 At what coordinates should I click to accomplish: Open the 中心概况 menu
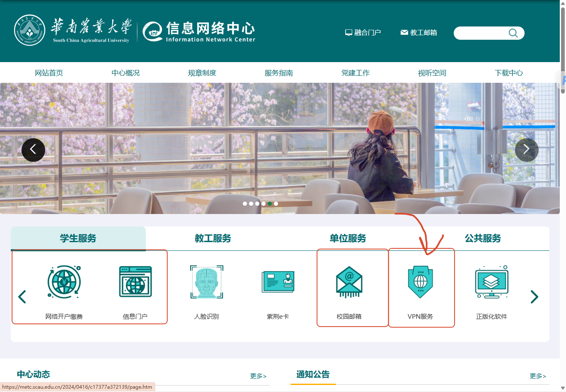point(126,73)
